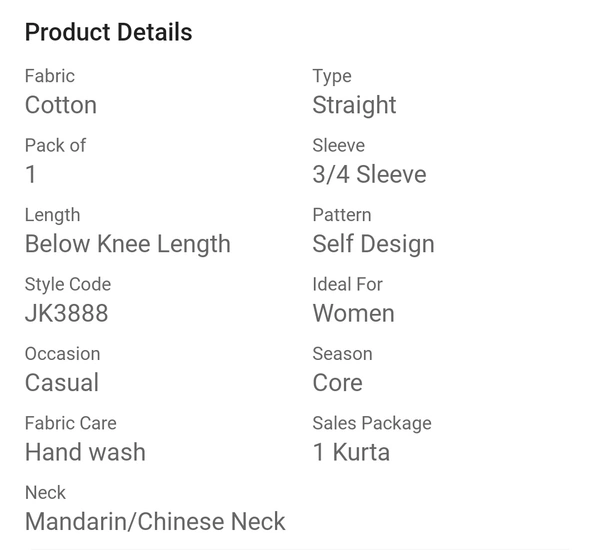Select the Pack of value 1
Viewport: 600px width, 550px height.
tap(31, 175)
